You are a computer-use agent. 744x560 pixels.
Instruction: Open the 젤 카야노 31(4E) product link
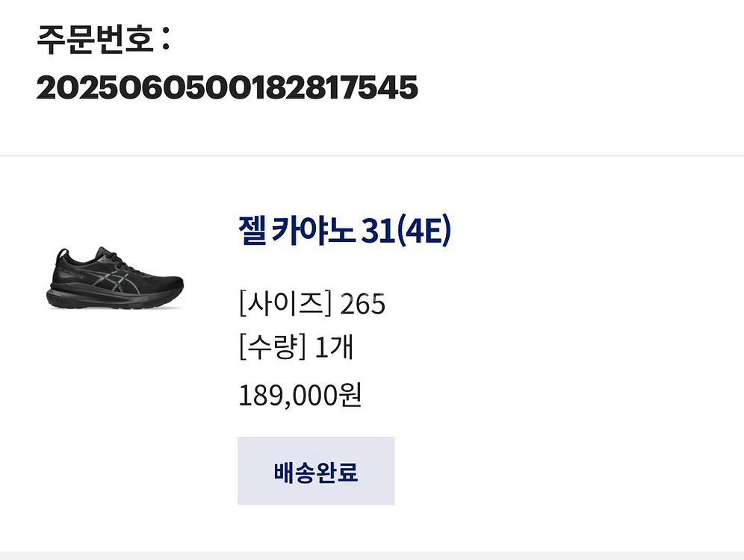pos(344,231)
